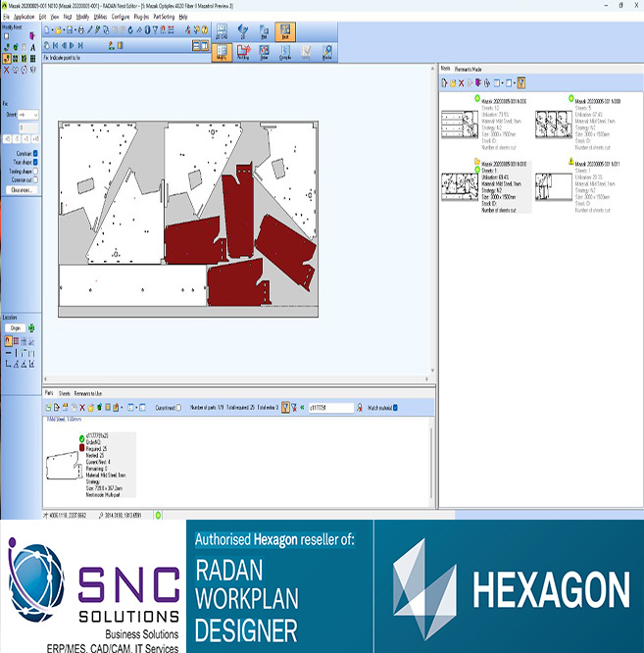Toggle the filter icon in Nests panel toolbar
This screenshot has width=644, height=653.
520,83
